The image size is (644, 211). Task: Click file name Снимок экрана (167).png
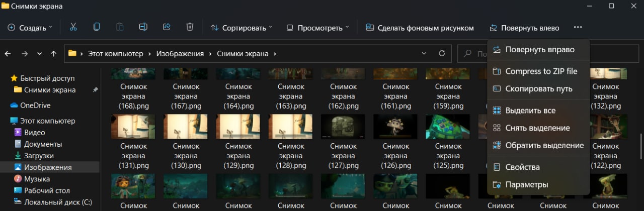pos(186,96)
